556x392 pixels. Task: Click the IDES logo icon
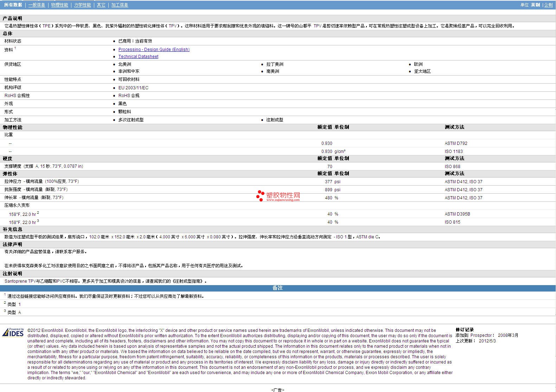click(x=13, y=332)
